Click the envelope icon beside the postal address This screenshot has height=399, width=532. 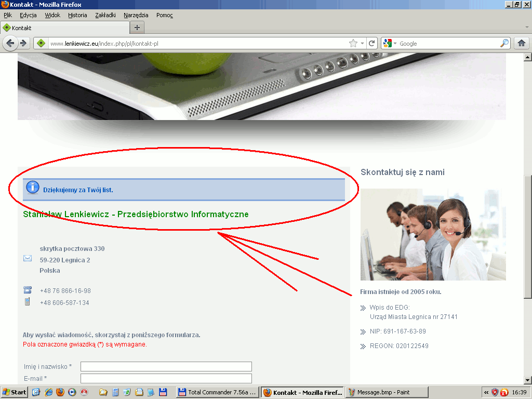pos(28,259)
